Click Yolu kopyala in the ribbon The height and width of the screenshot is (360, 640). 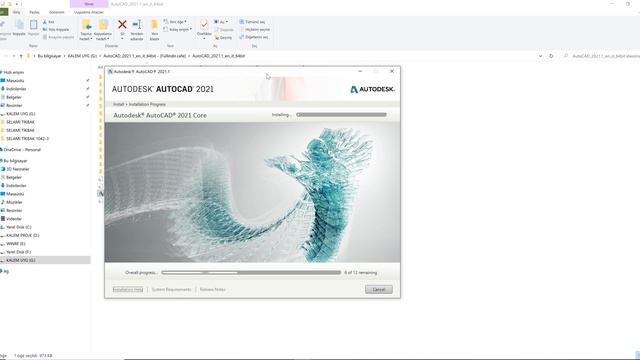click(56, 29)
